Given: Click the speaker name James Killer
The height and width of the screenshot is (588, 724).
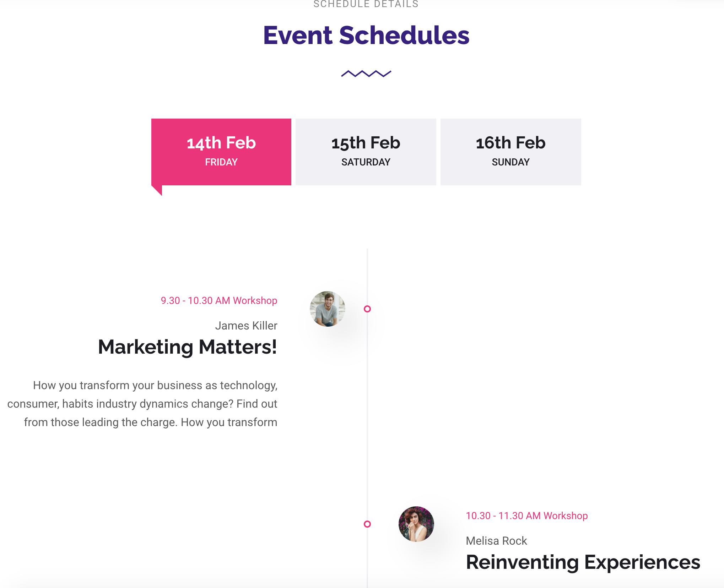Looking at the screenshot, I should (246, 326).
